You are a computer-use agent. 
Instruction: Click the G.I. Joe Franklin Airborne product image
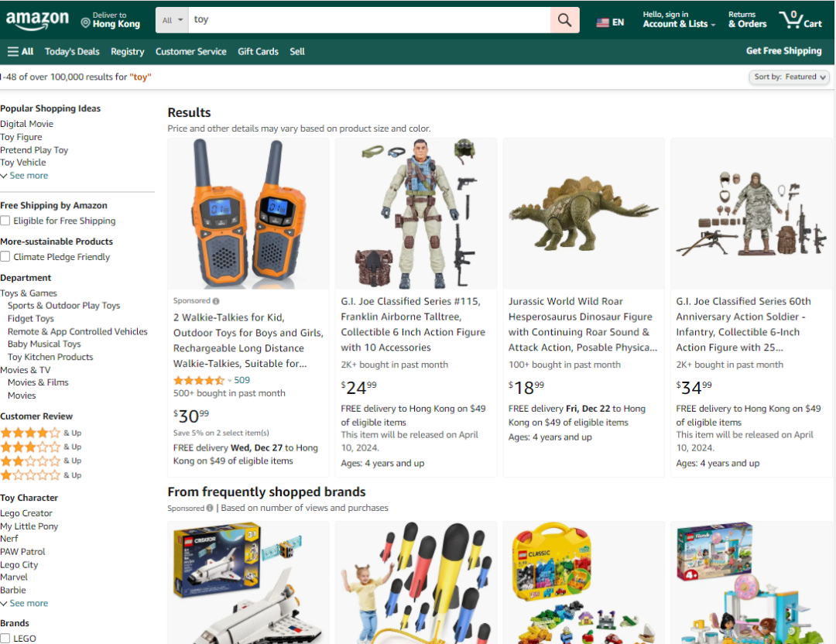point(416,214)
